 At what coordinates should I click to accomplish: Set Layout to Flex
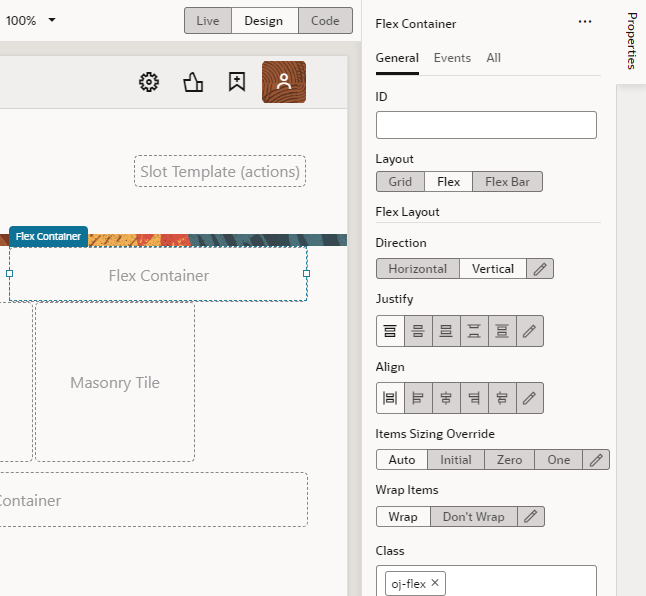pyautogui.click(x=448, y=182)
